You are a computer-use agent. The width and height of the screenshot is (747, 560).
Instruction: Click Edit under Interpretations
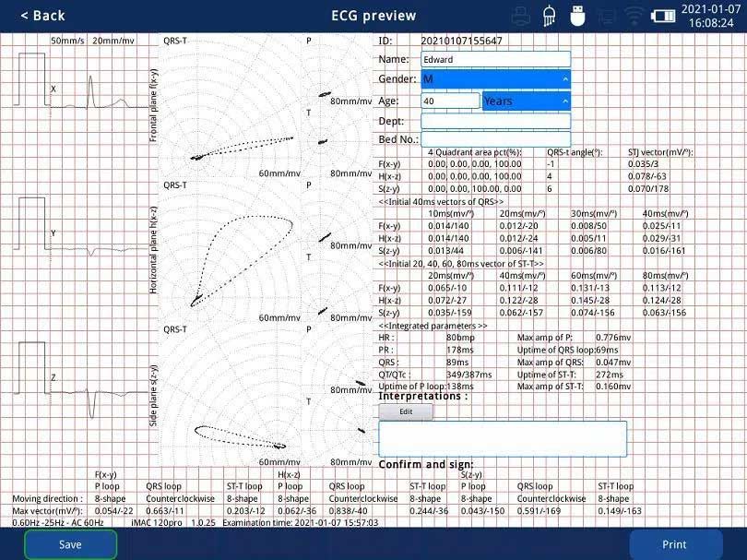pyautogui.click(x=406, y=411)
